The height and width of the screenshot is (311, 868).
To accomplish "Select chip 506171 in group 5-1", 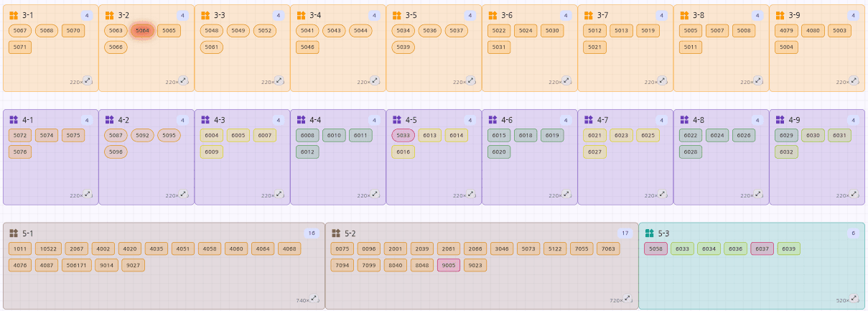I will [x=76, y=265].
